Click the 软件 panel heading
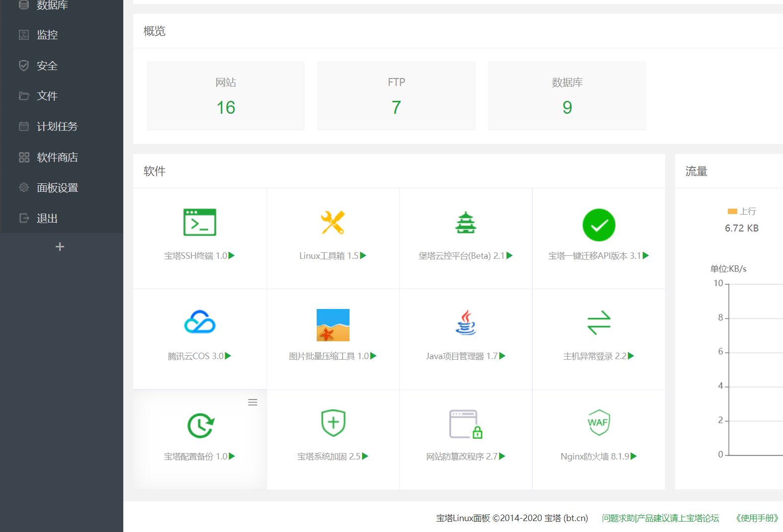This screenshot has height=532, width=783. [154, 171]
